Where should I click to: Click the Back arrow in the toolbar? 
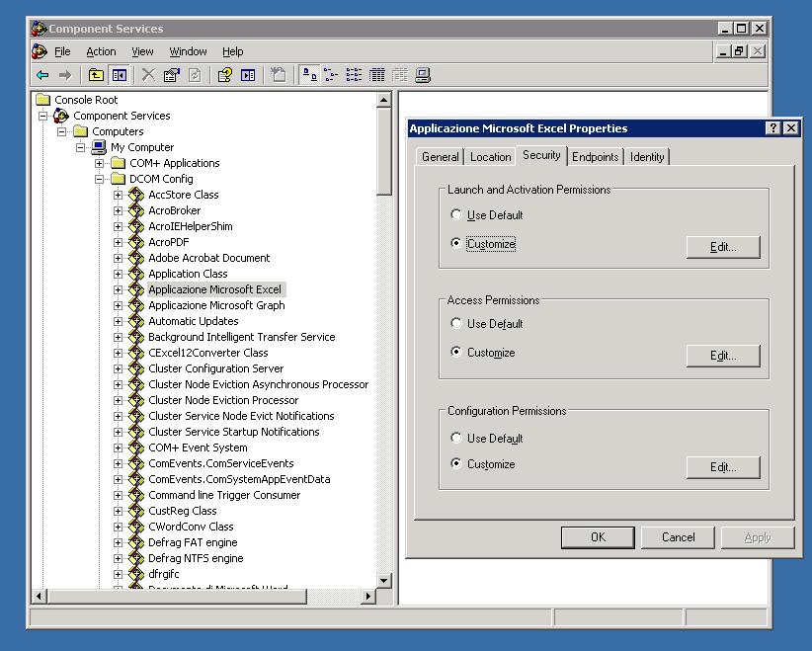pyautogui.click(x=42, y=76)
